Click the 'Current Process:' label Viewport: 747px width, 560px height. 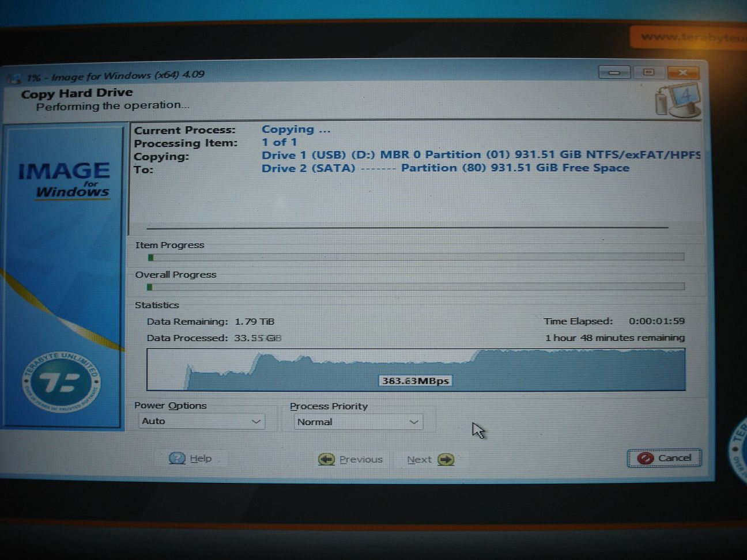click(x=185, y=130)
